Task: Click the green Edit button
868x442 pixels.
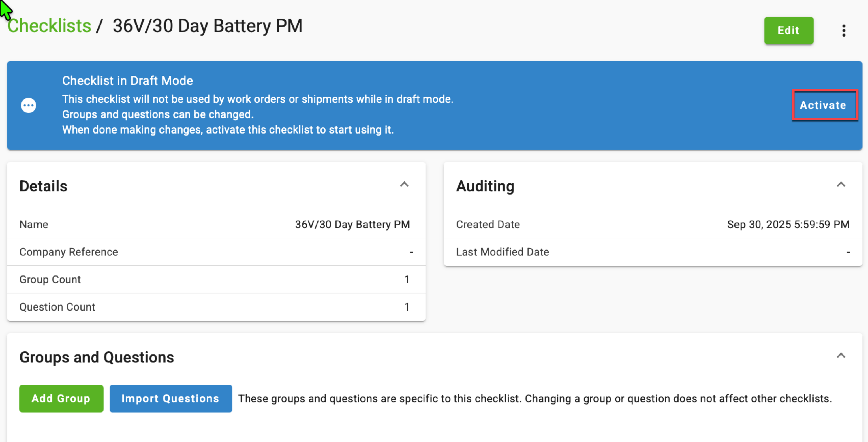Action: tap(788, 31)
